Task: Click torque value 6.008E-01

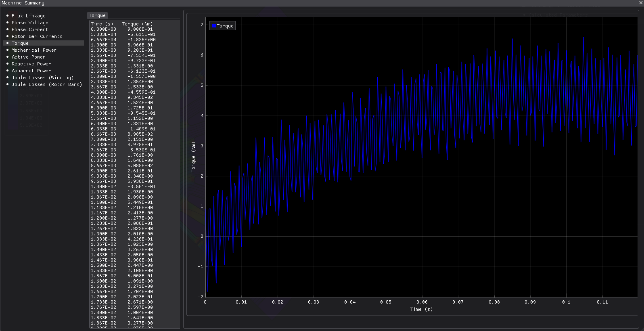Action: tap(140, 276)
